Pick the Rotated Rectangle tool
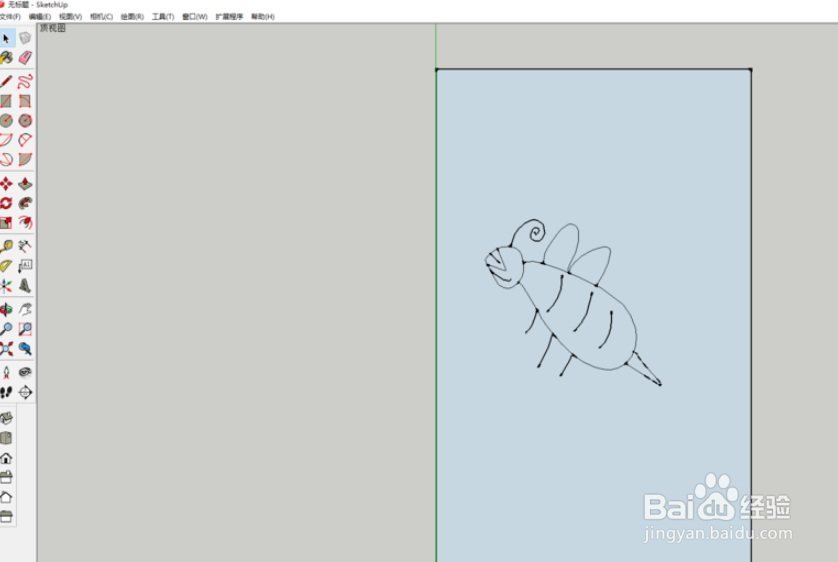 25,101
